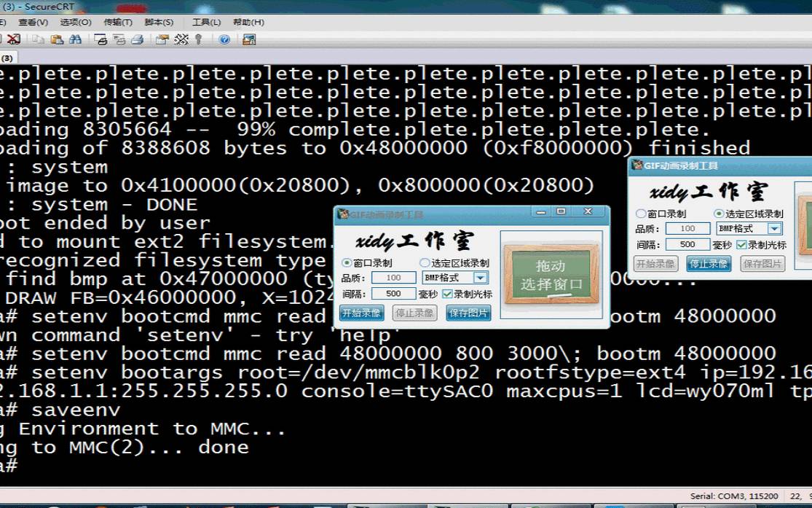Open the 查看(V) menu

pyautogui.click(x=33, y=23)
